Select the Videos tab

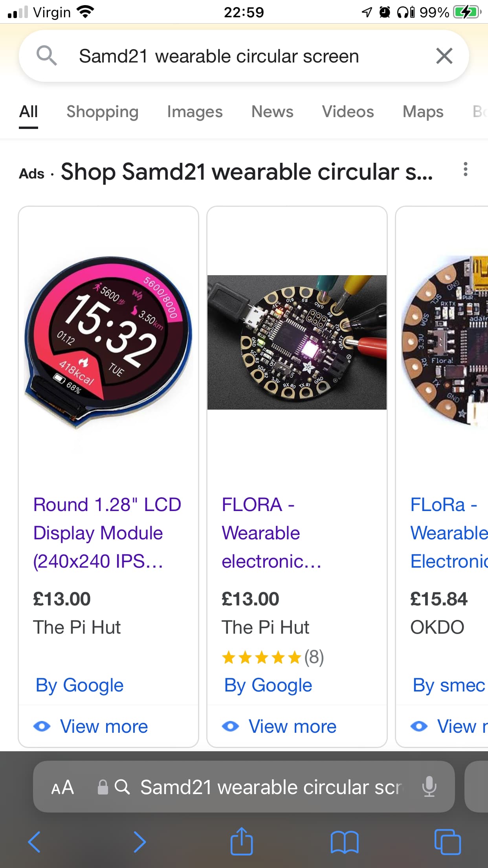(348, 112)
